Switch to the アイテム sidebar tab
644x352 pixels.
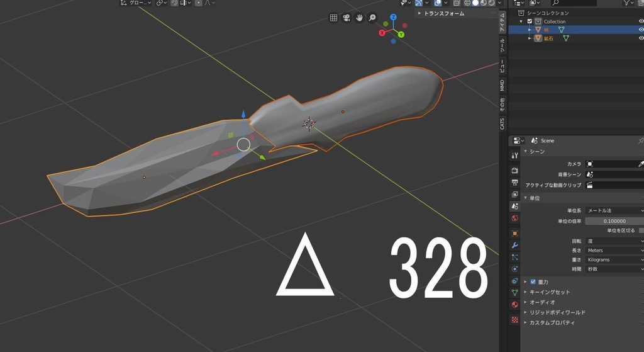click(502, 23)
